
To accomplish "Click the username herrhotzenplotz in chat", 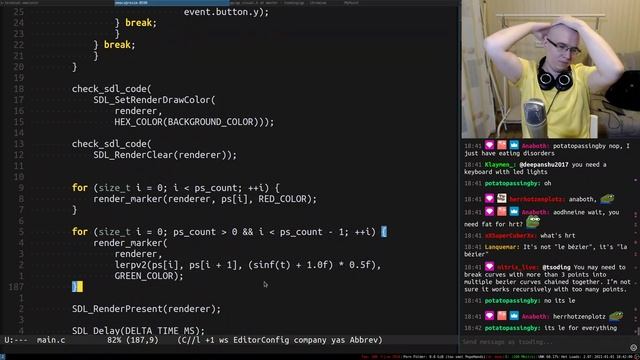I will [537, 199].
